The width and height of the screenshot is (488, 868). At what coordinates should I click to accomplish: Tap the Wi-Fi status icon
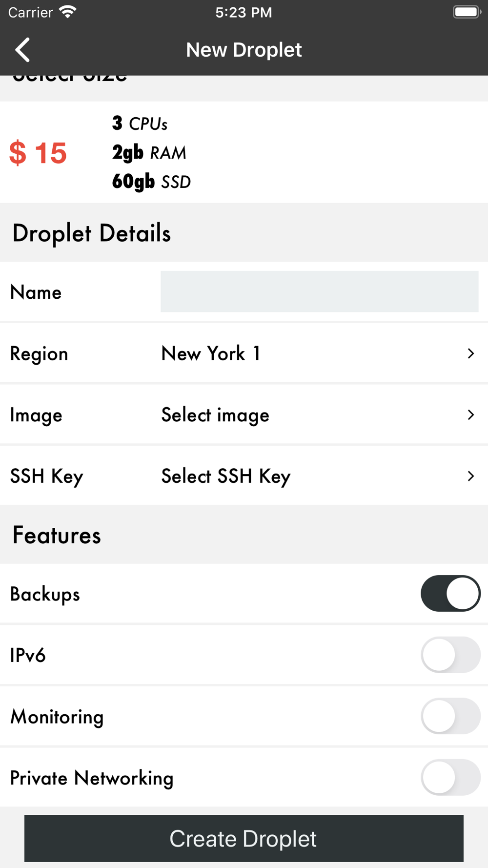(x=67, y=12)
